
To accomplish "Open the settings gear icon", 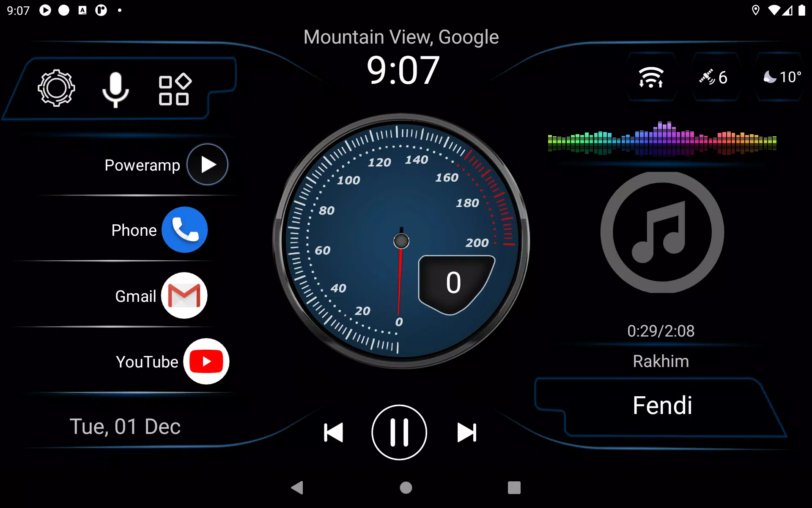I will click(x=57, y=89).
